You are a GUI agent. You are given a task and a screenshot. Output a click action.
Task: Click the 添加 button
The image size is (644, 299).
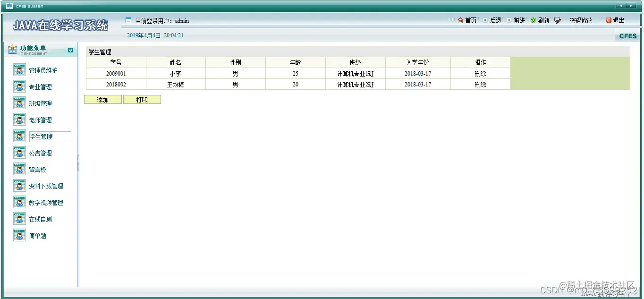click(x=103, y=100)
